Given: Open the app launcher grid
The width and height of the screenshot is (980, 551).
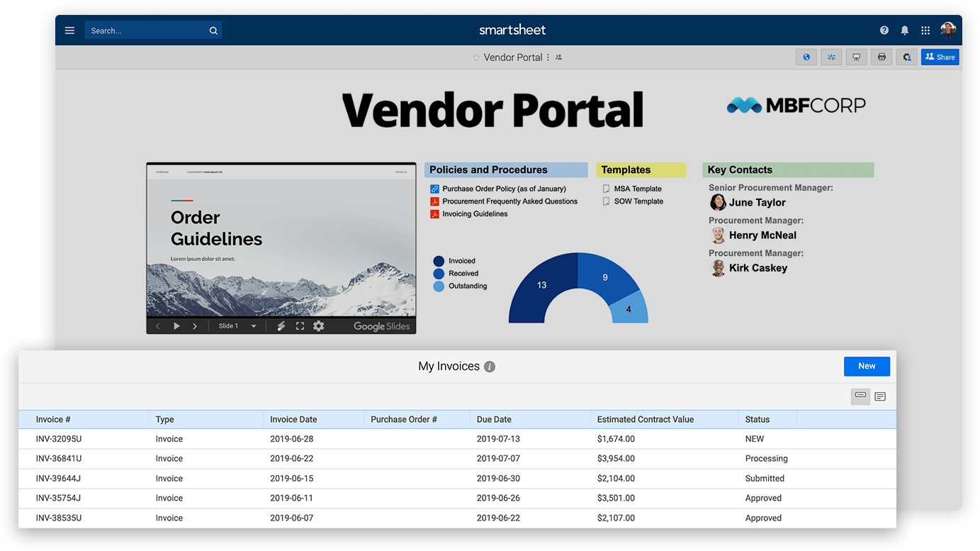Looking at the screenshot, I should coord(925,30).
